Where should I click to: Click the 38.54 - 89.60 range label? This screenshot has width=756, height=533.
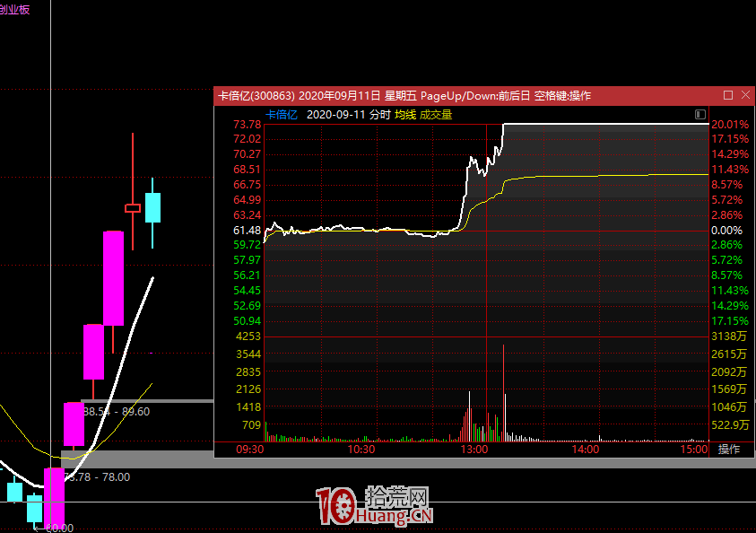117,412
